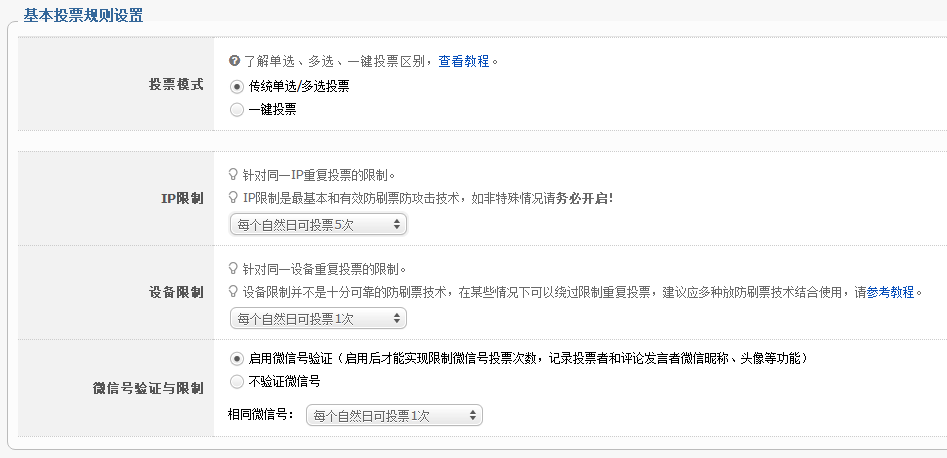Click the 基本投票规则设置 section heading

click(83, 15)
